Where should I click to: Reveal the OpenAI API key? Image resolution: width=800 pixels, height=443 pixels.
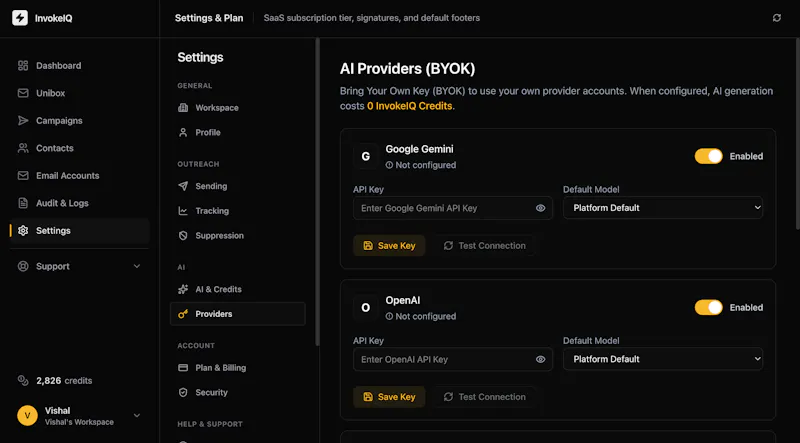[541, 359]
